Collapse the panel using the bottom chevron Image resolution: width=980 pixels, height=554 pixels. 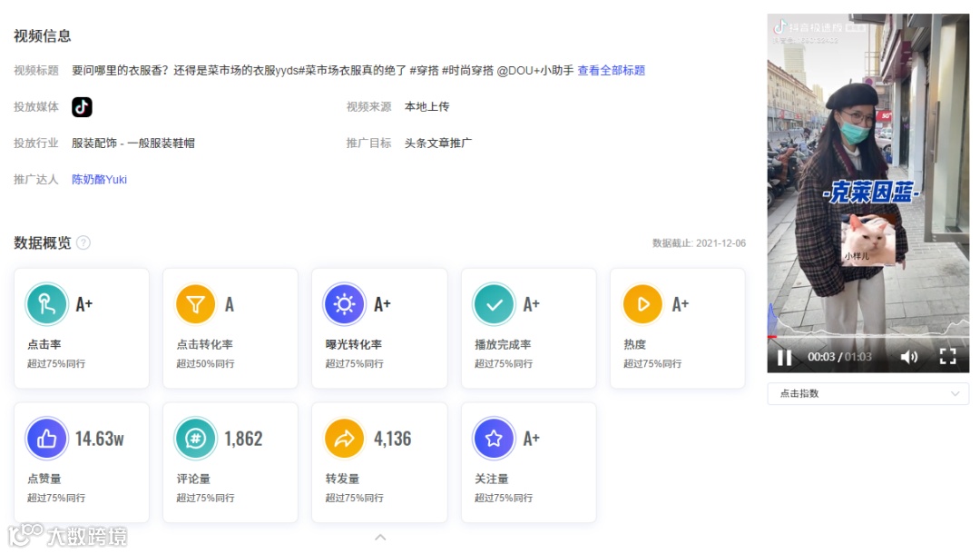click(x=380, y=537)
